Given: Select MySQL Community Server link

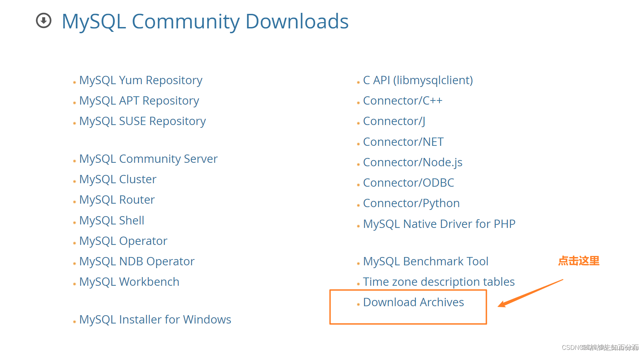Looking at the screenshot, I should coord(148,159).
